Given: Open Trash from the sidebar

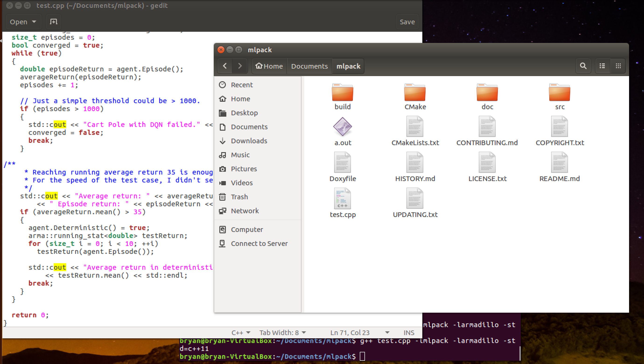Looking at the screenshot, I should [239, 197].
